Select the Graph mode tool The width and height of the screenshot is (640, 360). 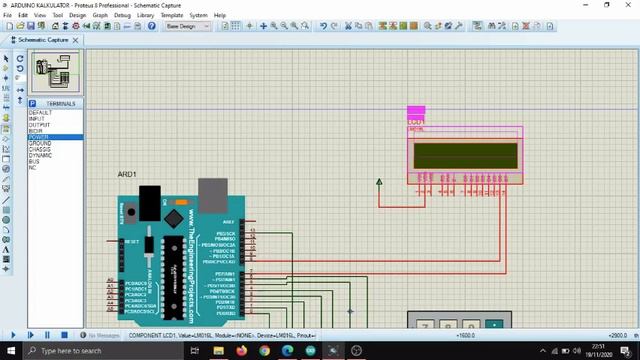(6, 149)
